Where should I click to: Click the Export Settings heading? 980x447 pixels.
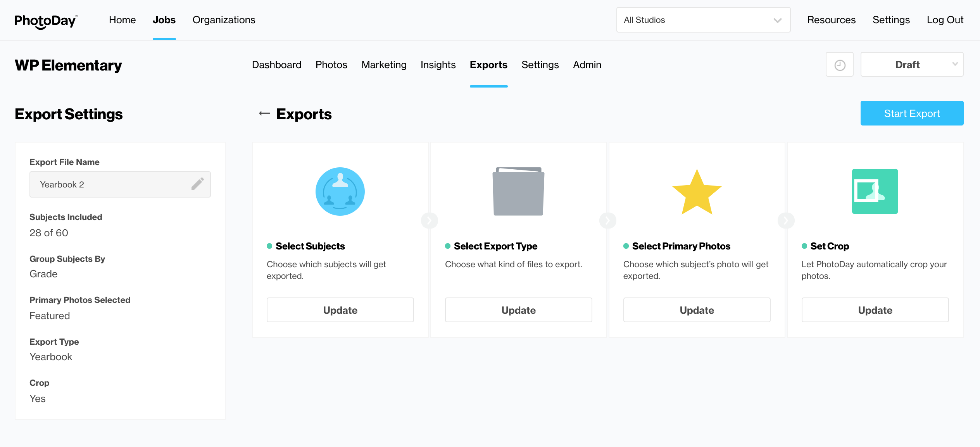click(69, 114)
